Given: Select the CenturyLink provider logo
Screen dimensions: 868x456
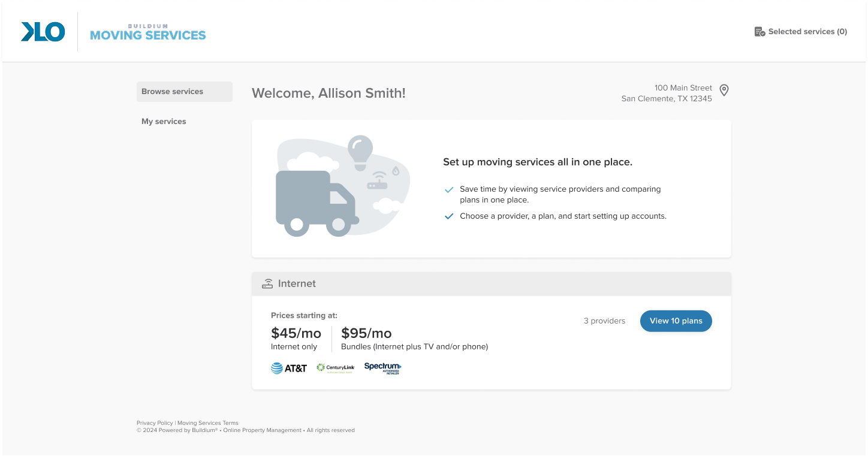Looking at the screenshot, I should pos(336,368).
